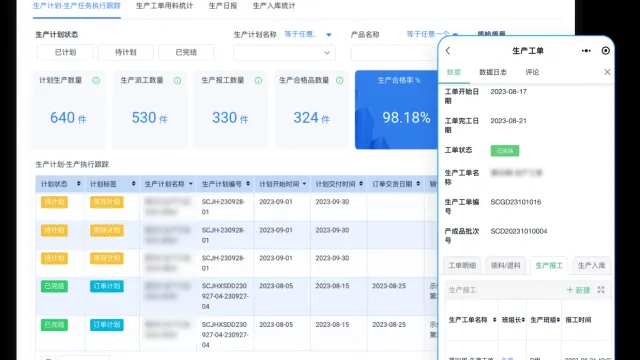
Task: Sort by 班组长 column in subtable
Action: (x=523, y=320)
